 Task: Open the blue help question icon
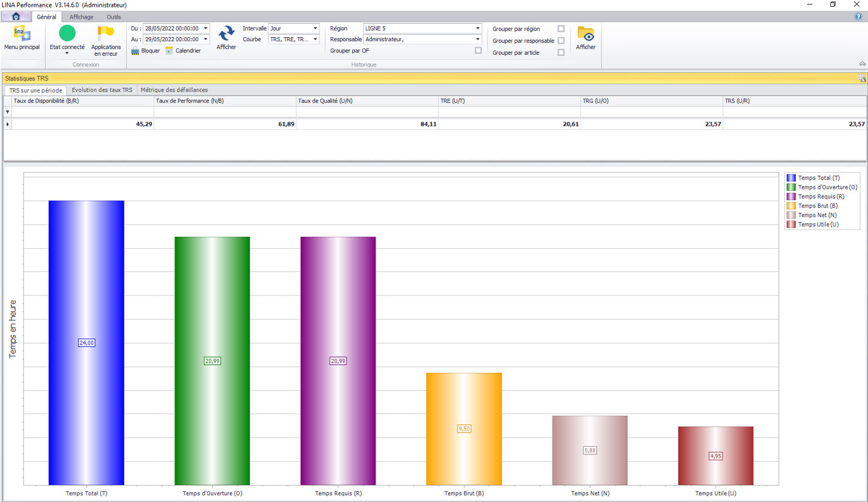(858, 17)
